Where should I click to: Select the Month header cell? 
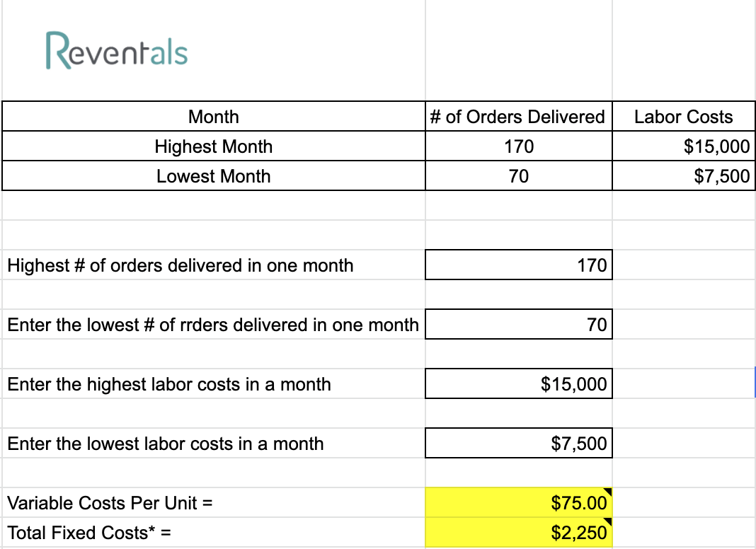point(213,117)
